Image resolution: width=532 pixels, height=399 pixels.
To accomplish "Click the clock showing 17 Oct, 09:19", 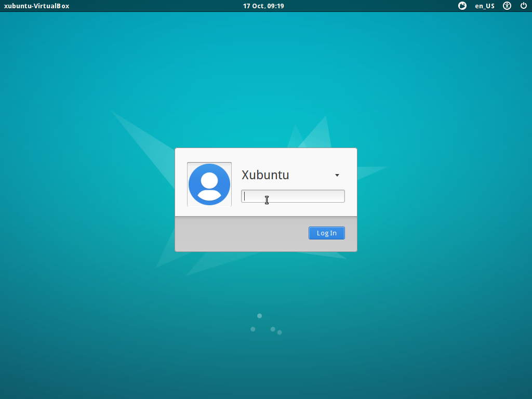I will pyautogui.click(x=263, y=6).
